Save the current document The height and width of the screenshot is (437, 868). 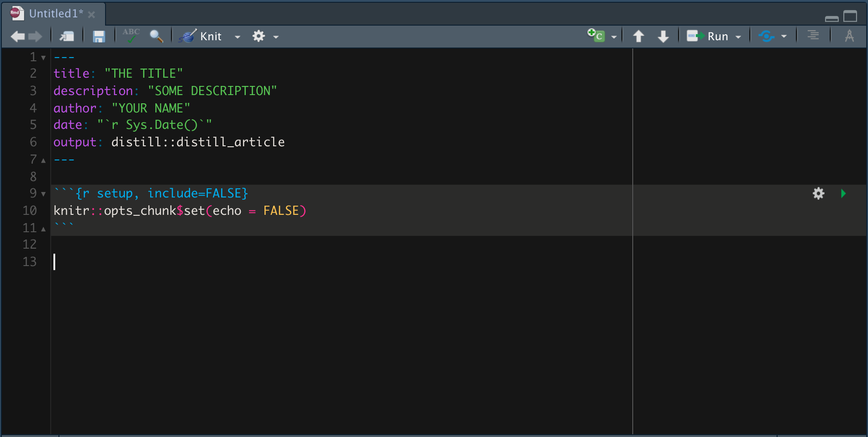pos(99,36)
